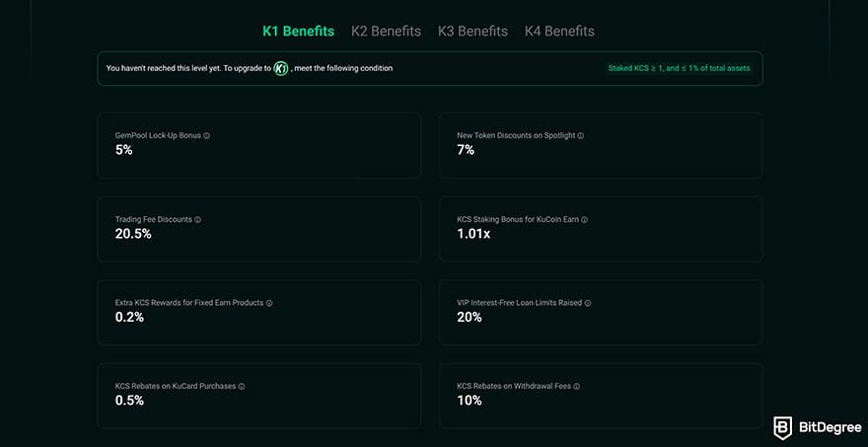Select the Trading Fee Discounts label
The image size is (868, 447).
pos(153,219)
